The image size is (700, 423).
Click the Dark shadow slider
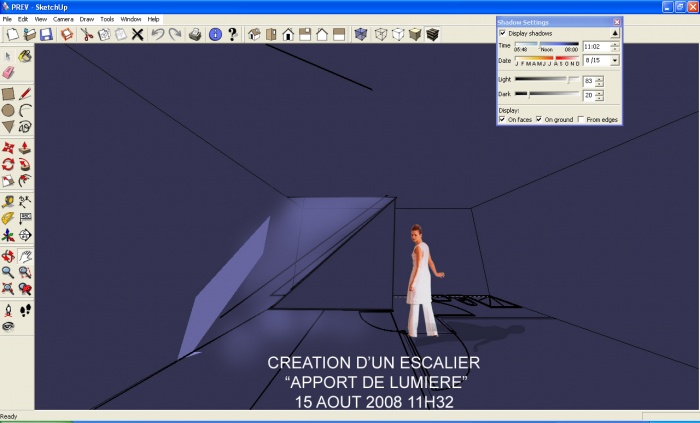click(548, 95)
